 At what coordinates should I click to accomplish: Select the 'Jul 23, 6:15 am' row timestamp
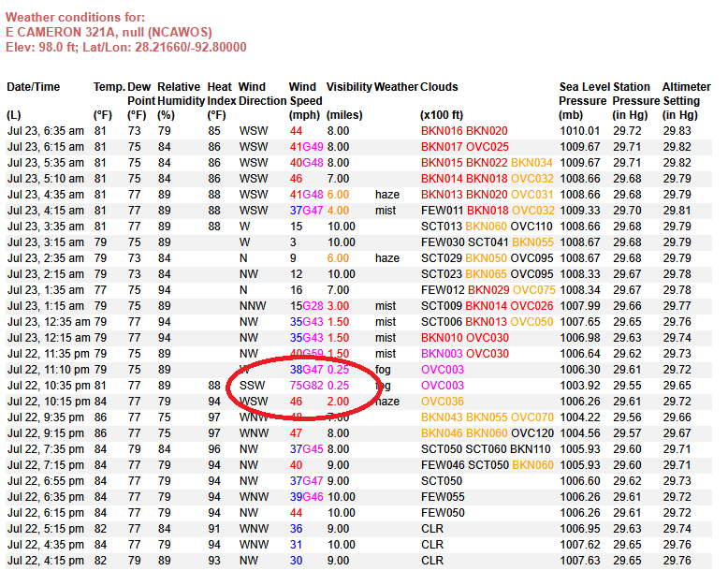[x=46, y=147]
